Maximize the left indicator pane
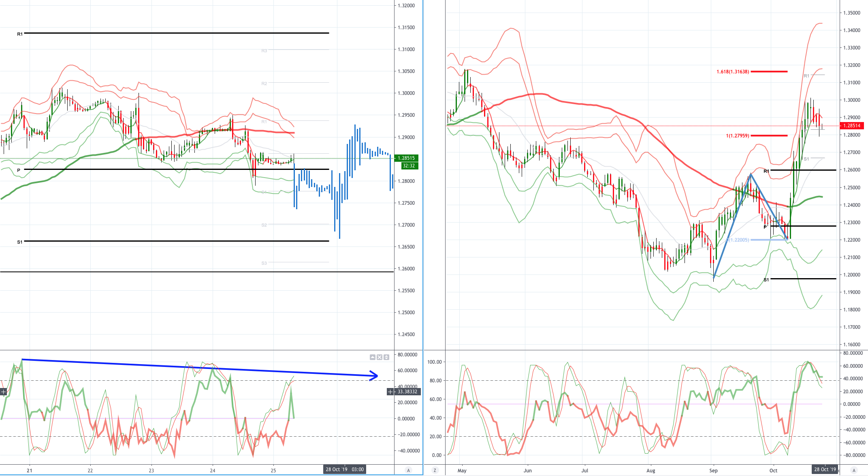868x476 pixels. (386, 357)
